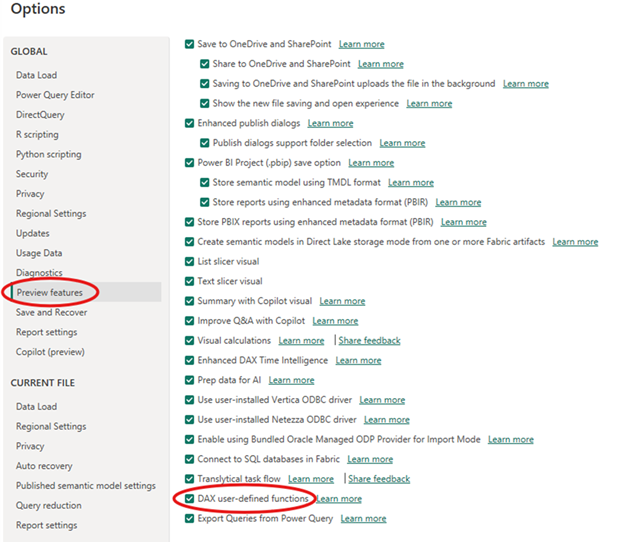Open Privacy under GLOBAL

tap(30, 194)
